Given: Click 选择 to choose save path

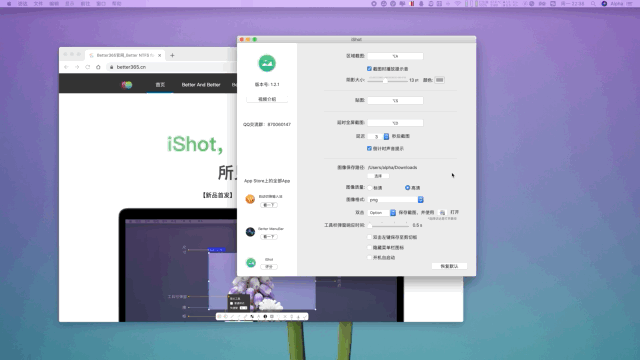Looking at the screenshot, I should (378, 176).
